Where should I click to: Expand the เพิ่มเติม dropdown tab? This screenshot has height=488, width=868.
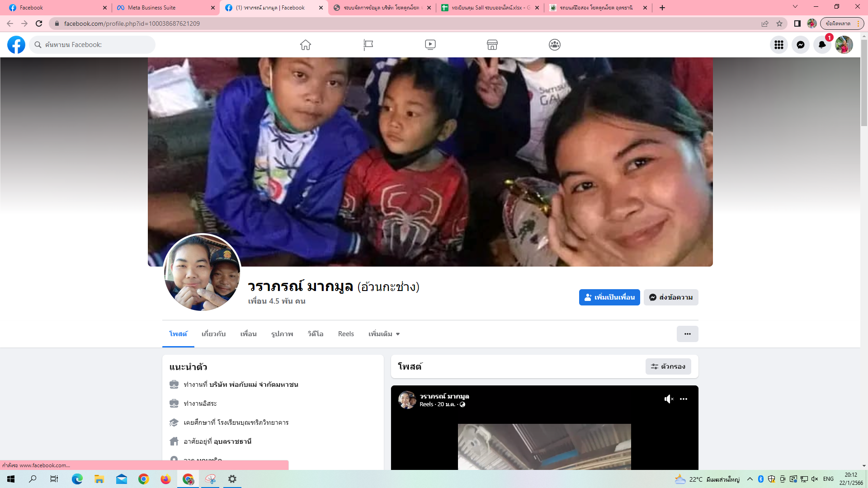click(x=384, y=334)
